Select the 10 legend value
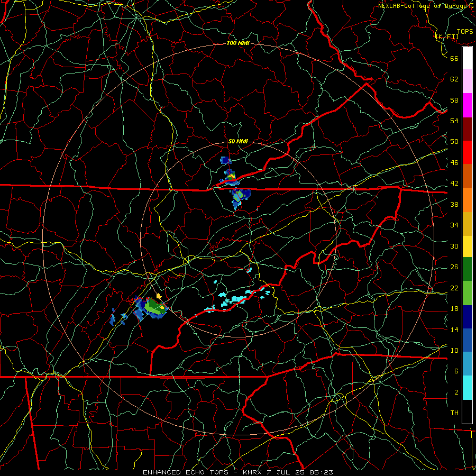The height and width of the screenshot is (476, 476). point(454,350)
